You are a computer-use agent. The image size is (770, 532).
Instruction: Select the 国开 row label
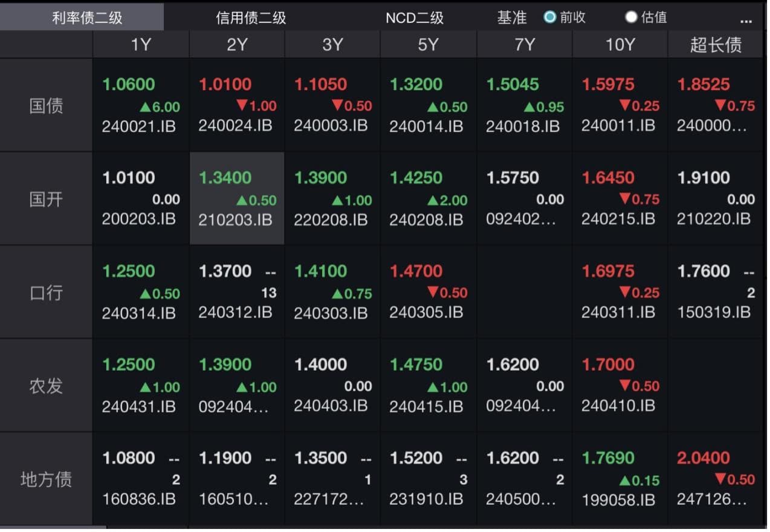tap(46, 199)
